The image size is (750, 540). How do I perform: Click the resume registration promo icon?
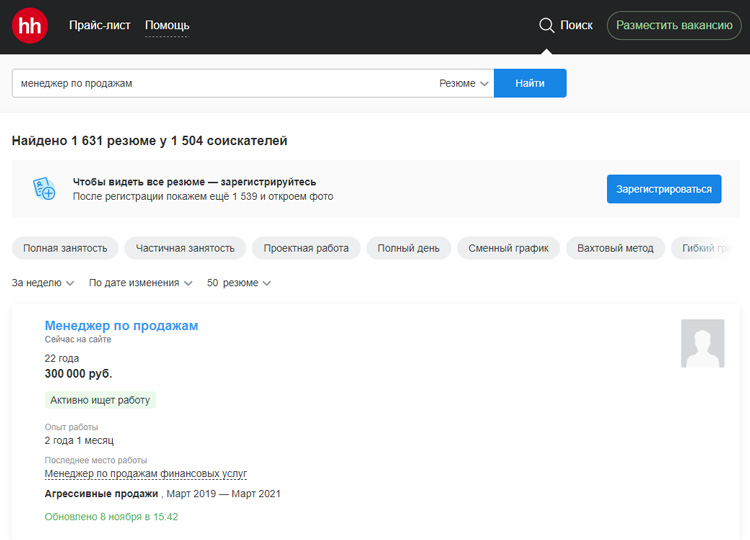coord(44,189)
